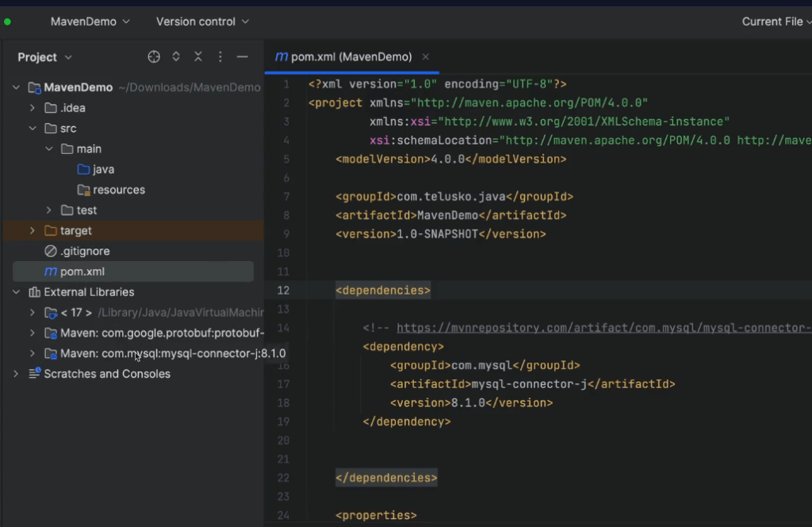Click the target folder icon
This screenshot has height=527, width=812.
click(51, 231)
